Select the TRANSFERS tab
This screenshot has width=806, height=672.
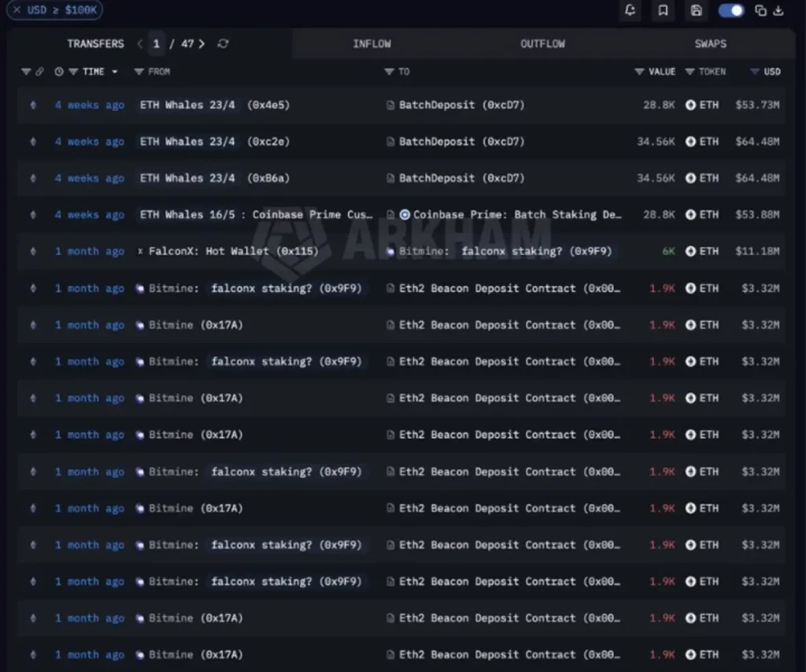pyautogui.click(x=95, y=43)
